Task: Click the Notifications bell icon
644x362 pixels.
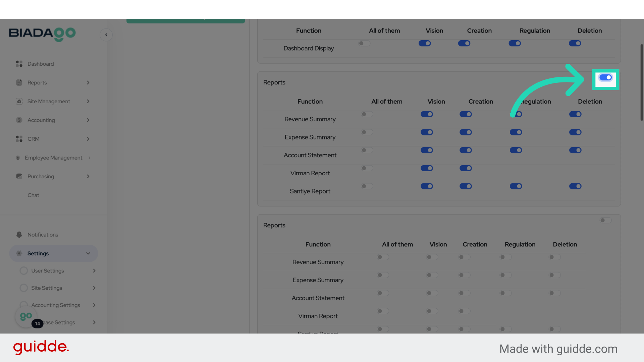Action: pos(19,235)
